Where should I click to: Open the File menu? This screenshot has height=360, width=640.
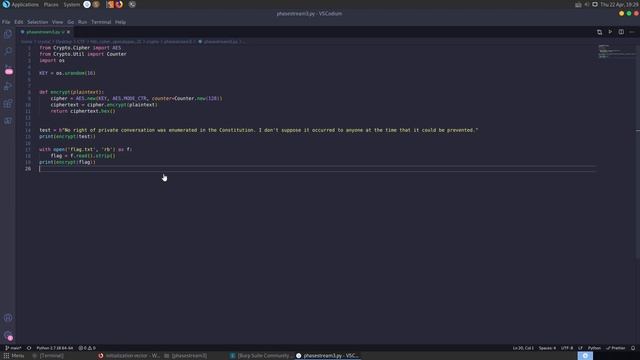[6, 22]
